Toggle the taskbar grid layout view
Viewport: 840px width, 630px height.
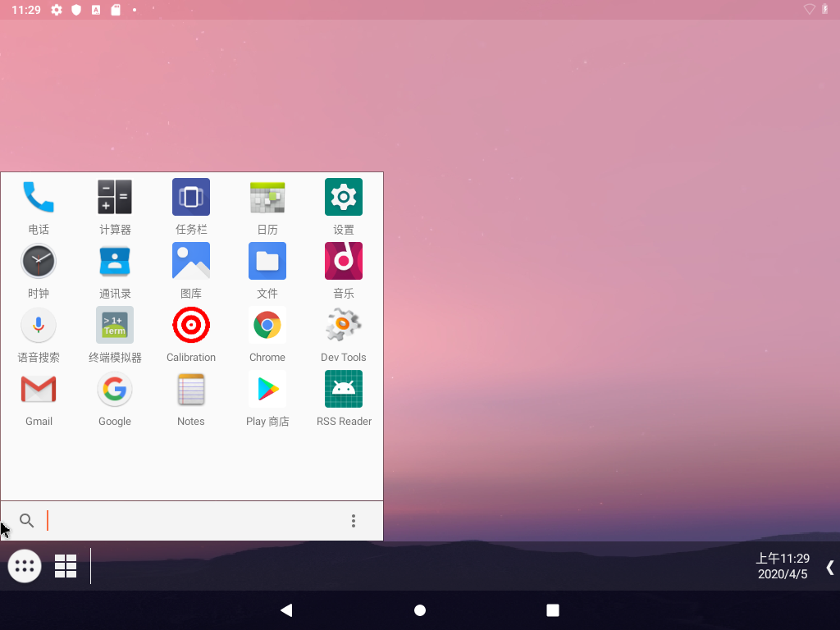pos(66,566)
